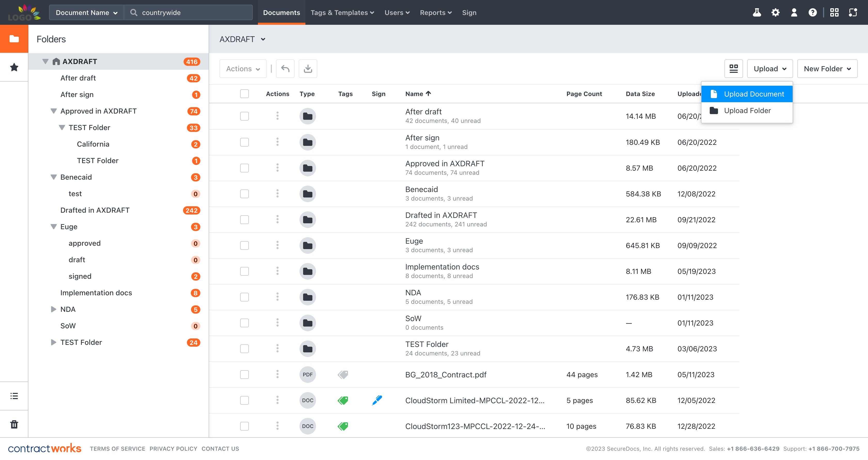The width and height of the screenshot is (868, 460).
Task: Select the Folders sidebar icon
Action: (14, 39)
